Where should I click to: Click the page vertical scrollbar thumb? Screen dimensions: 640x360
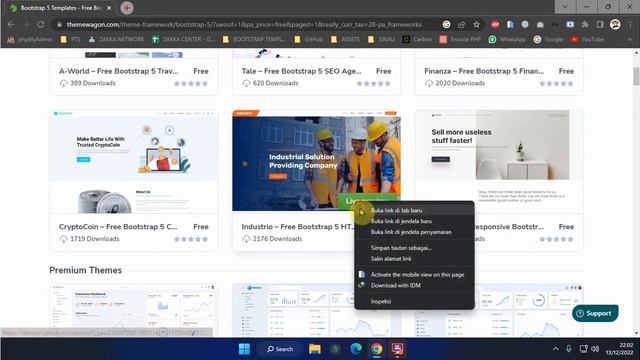636,76
